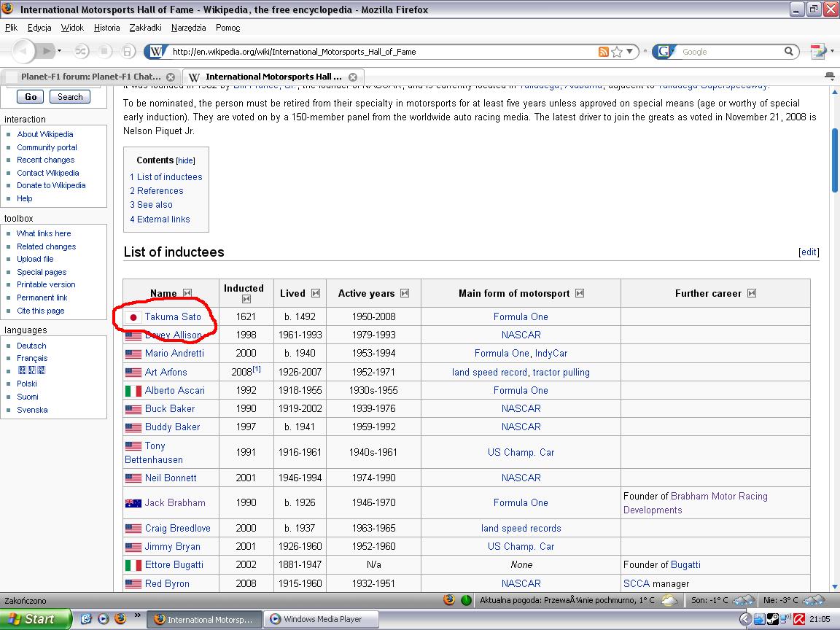
Task: Open back/forward history dropdown arrow
Action: pos(59,51)
